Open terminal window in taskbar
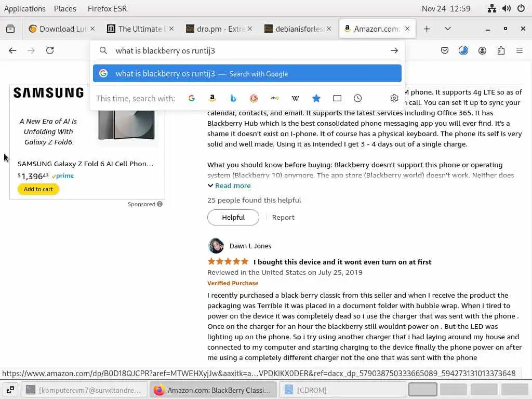This screenshot has height=399, width=532. click(84, 390)
